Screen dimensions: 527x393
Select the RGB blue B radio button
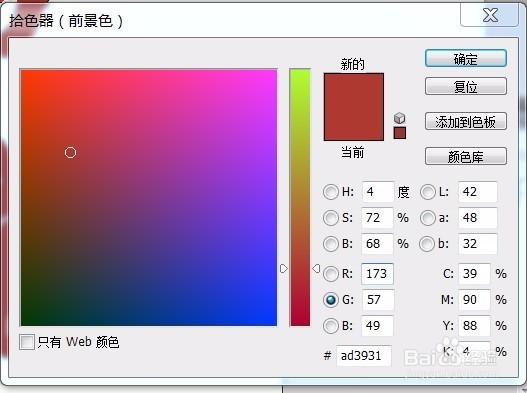(330, 325)
